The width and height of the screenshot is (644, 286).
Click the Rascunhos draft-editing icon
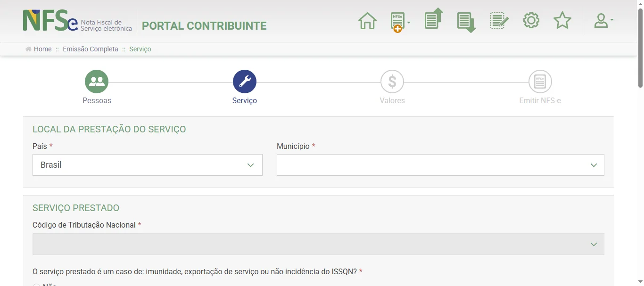(498, 20)
